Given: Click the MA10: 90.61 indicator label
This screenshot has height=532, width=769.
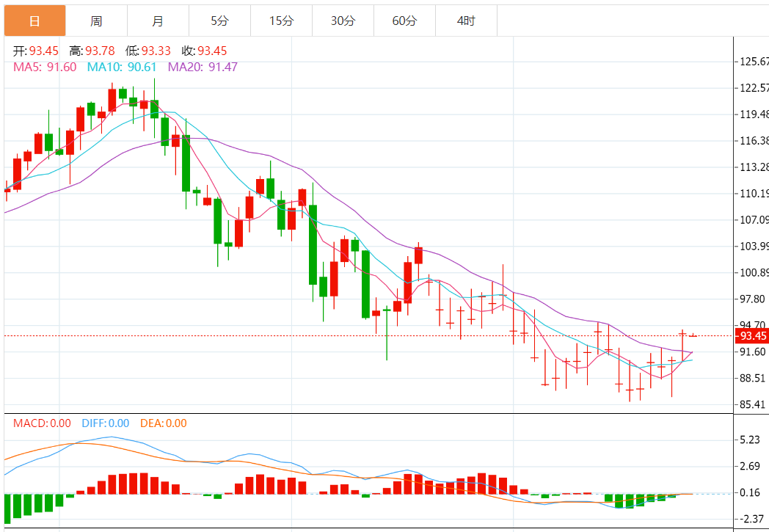Looking at the screenshot, I should pyautogui.click(x=122, y=67).
